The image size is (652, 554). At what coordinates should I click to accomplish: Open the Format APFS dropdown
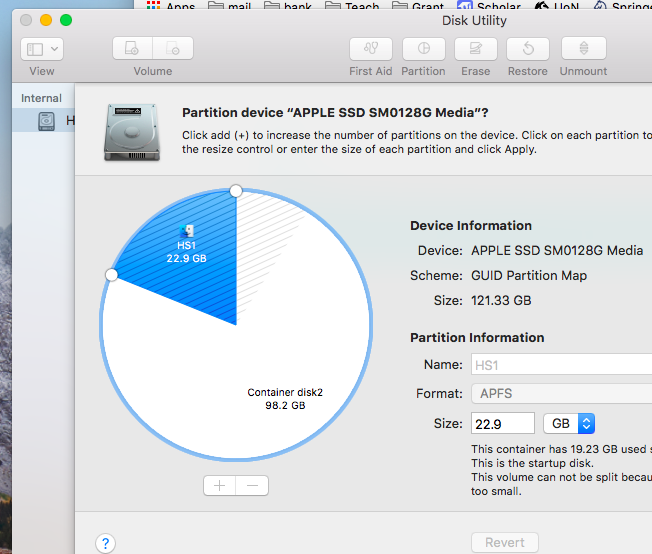point(561,393)
